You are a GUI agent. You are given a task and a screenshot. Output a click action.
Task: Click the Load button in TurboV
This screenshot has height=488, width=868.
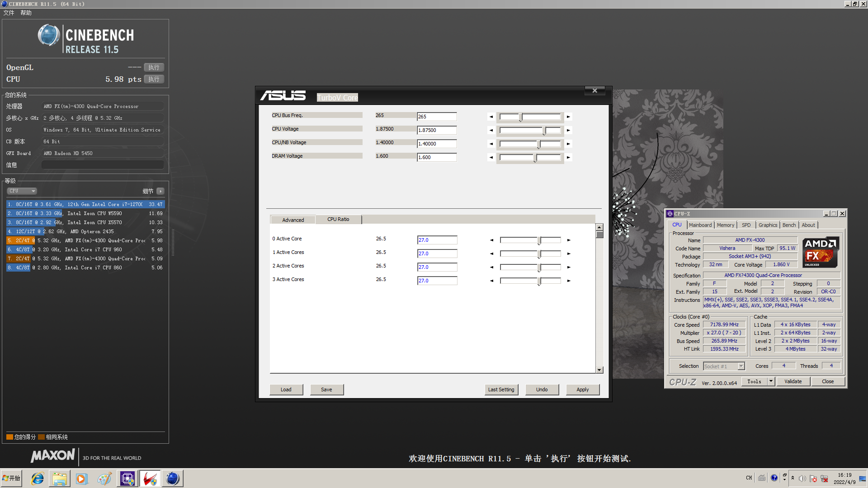pos(286,389)
